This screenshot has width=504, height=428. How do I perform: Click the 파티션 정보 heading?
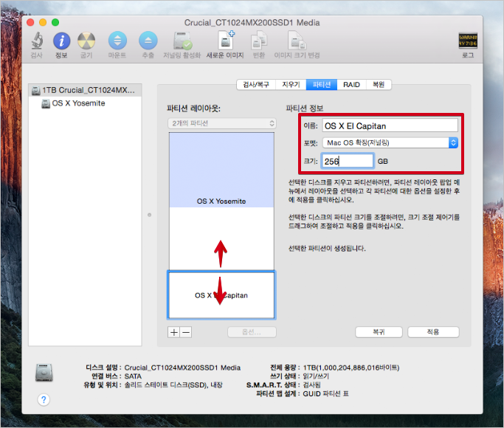pyautogui.click(x=305, y=108)
